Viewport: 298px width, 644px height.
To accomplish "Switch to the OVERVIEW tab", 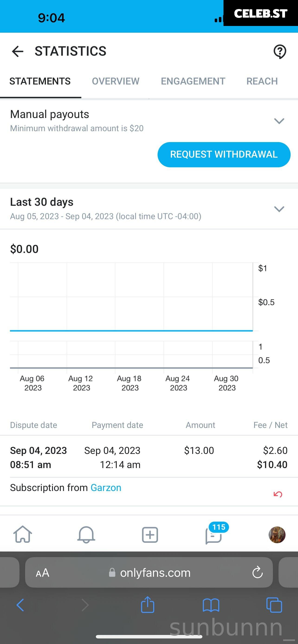I will coord(116,81).
